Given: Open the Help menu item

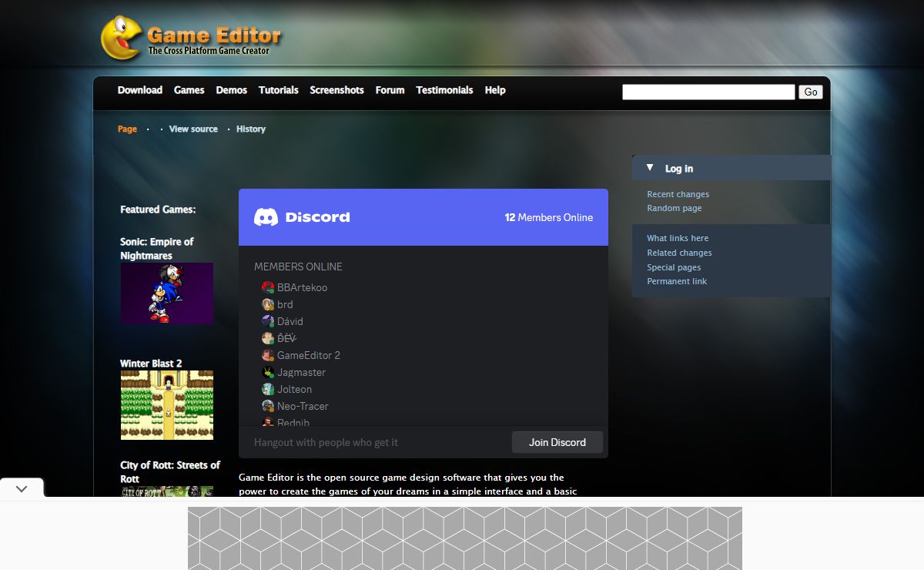Looking at the screenshot, I should pyautogui.click(x=495, y=90).
